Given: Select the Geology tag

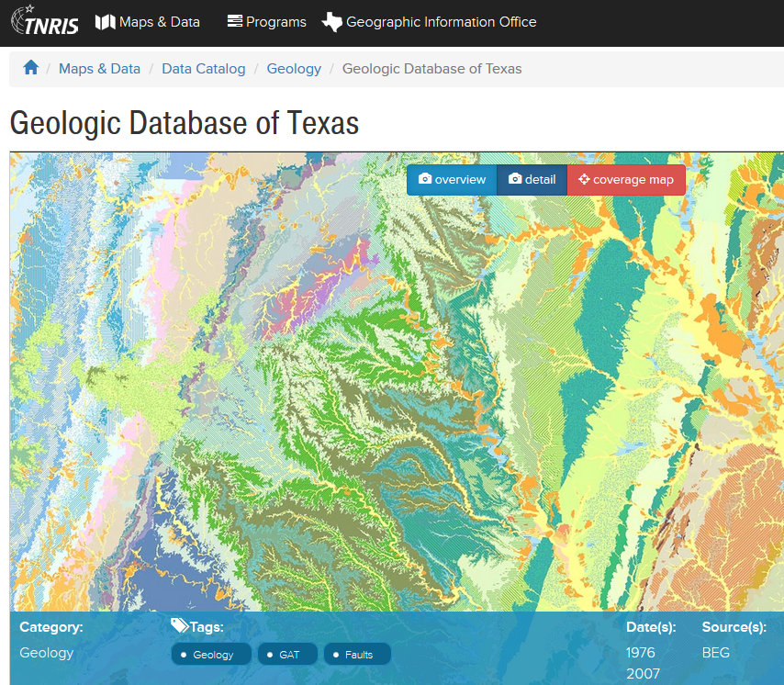Looking at the screenshot, I should 210,655.
